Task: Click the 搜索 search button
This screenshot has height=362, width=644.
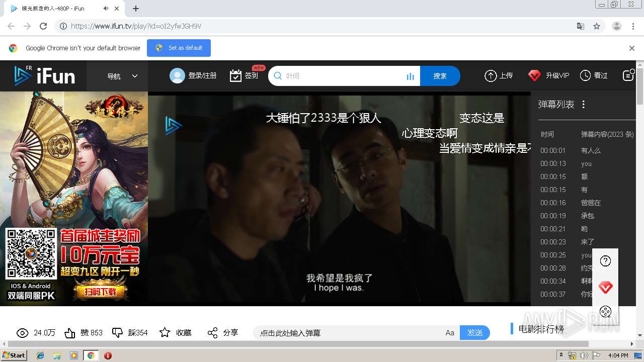Action: (x=440, y=76)
